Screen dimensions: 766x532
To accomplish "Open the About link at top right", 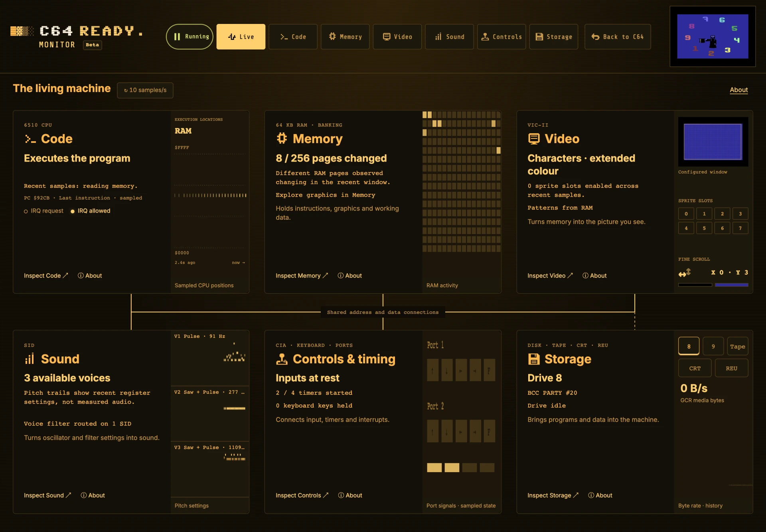I will [738, 90].
